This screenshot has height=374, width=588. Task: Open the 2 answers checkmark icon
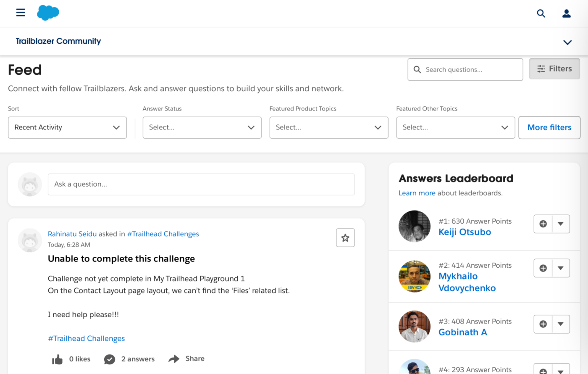click(110, 359)
